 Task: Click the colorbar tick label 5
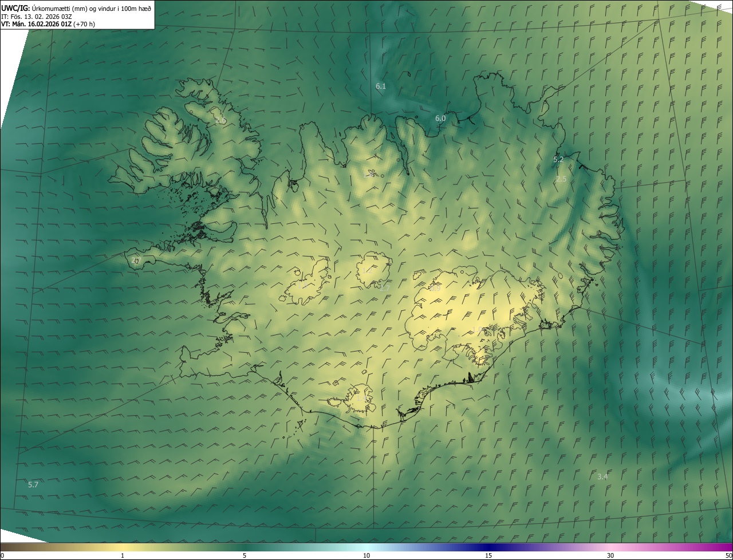coord(245,556)
